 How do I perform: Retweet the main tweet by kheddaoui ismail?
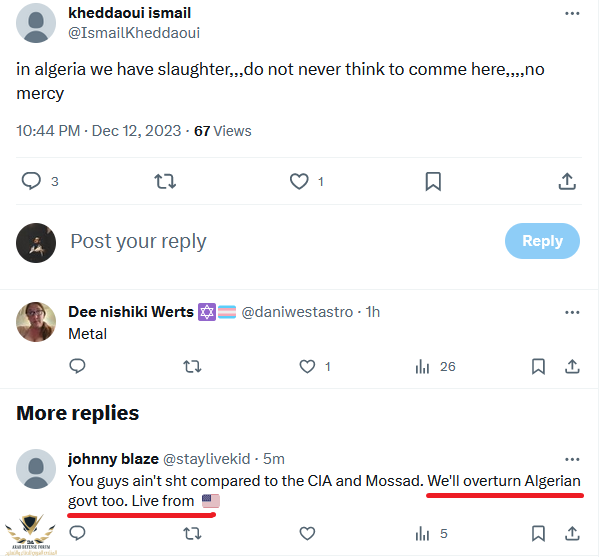pos(165,181)
